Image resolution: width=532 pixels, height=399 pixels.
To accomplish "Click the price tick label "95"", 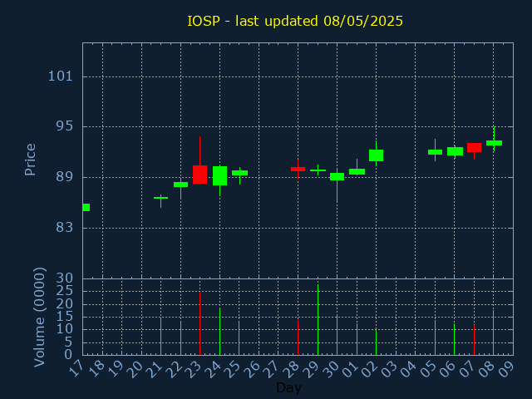I will click(x=65, y=126).
